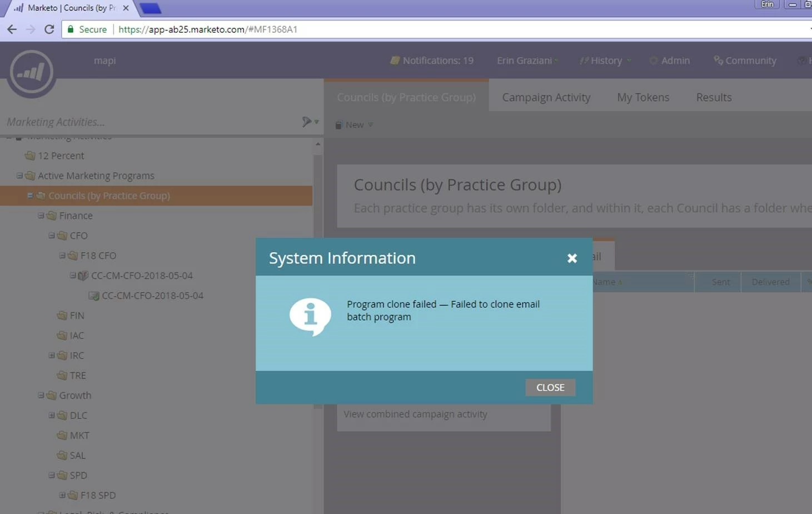812x514 pixels.
Task: Collapse Councils (by Practice Group) tree node
Action: coord(30,196)
